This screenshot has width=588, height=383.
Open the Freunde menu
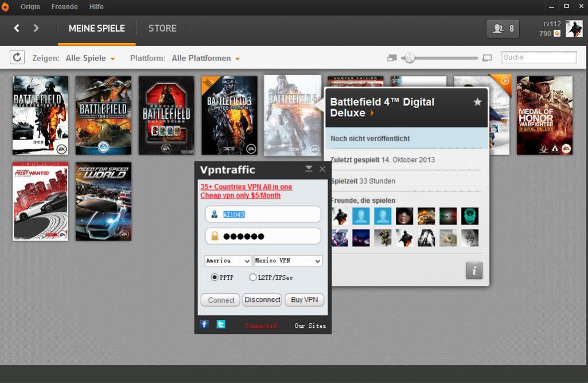(x=64, y=7)
